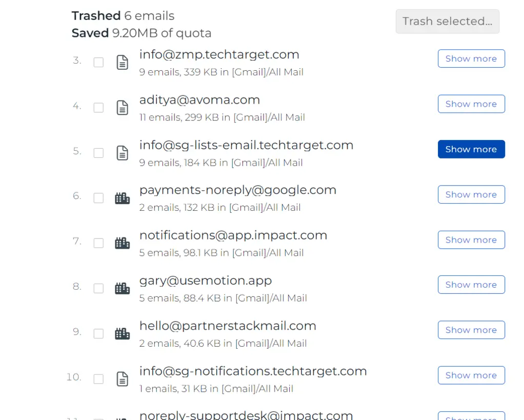The image size is (524, 420).
Task: Check the checkbox next to info@sg-notifications.techtarget.com
Action: pyautogui.click(x=98, y=378)
